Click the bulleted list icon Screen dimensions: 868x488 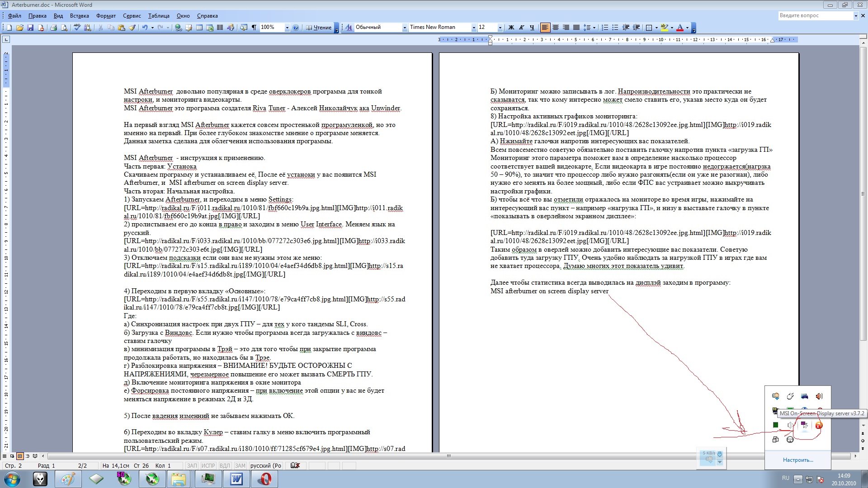615,28
